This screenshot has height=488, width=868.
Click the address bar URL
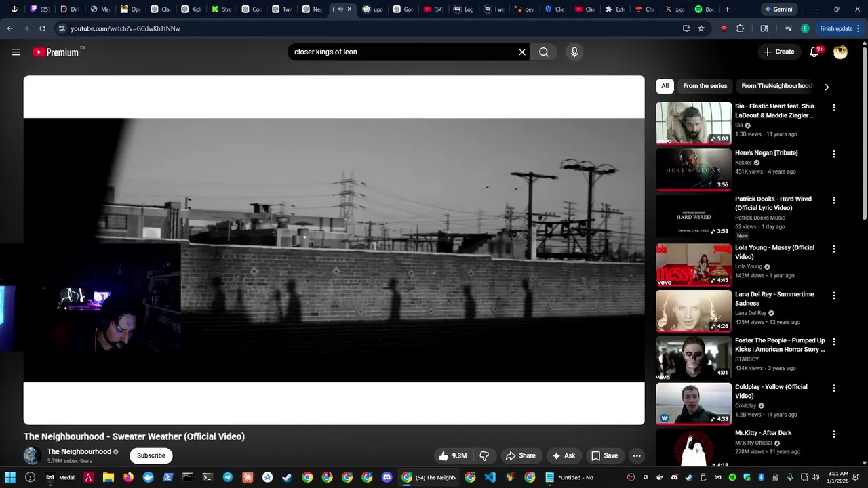[x=125, y=28]
